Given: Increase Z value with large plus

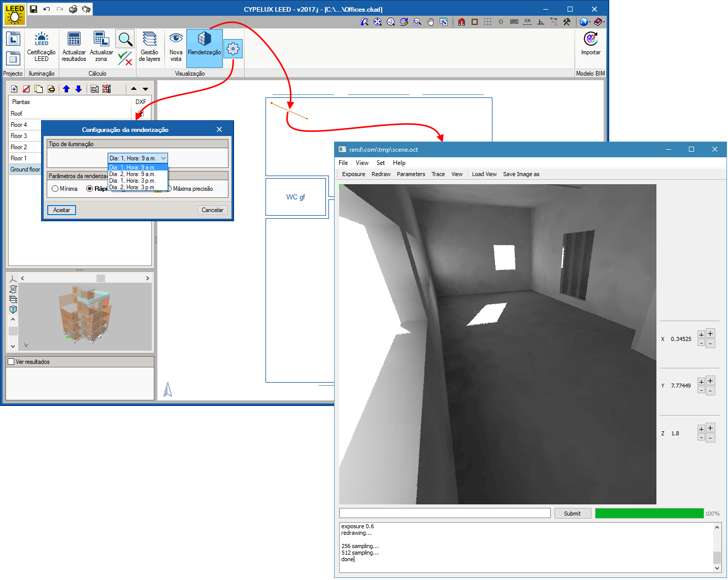Looking at the screenshot, I should [x=710, y=428].
